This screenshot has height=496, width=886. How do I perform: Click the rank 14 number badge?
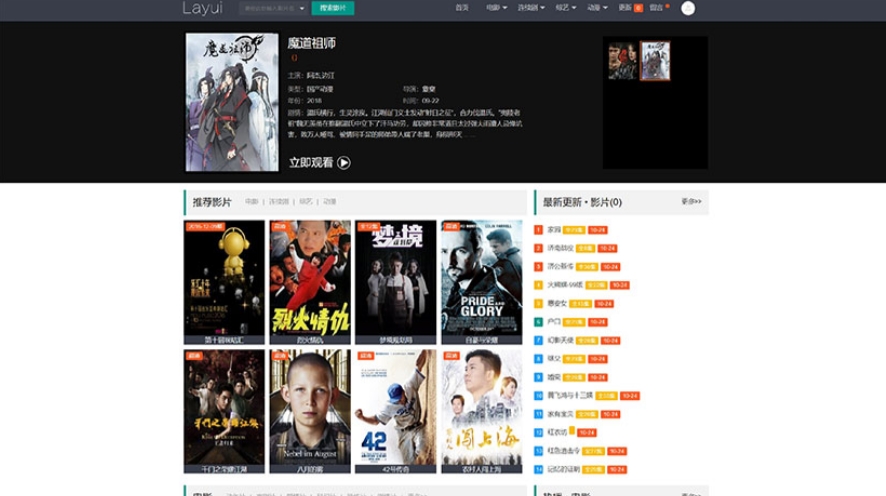tap(538, 469)
